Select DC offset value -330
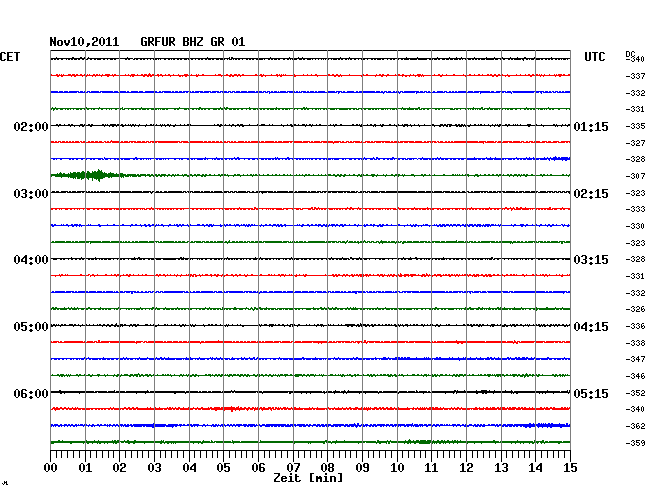Viewport: 650px width, 494px height. pyautogui.click(x=635, y=226)
